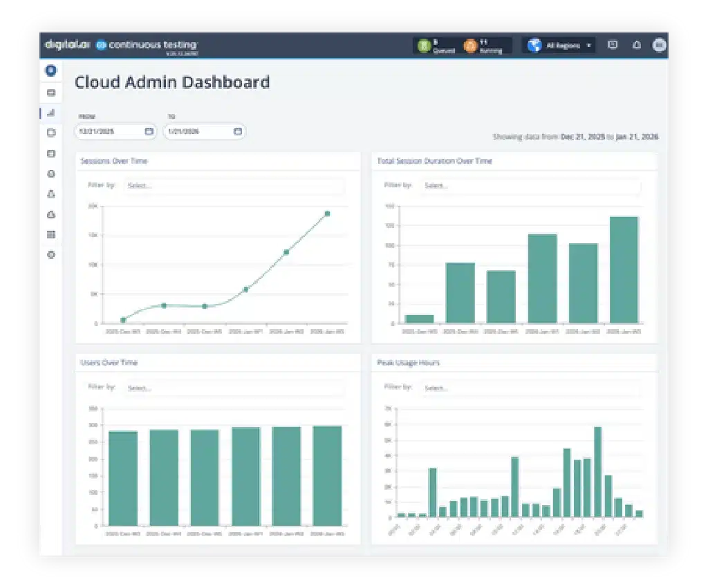
Task: Click the orange Running sessions icon
Action: coord(471,46)
